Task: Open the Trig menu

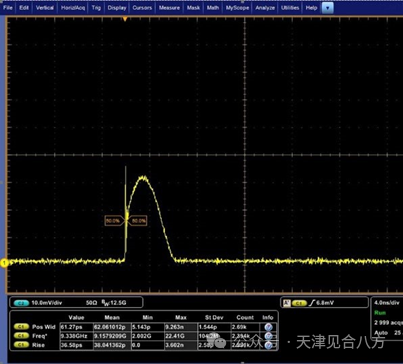Action: point(96,7)
